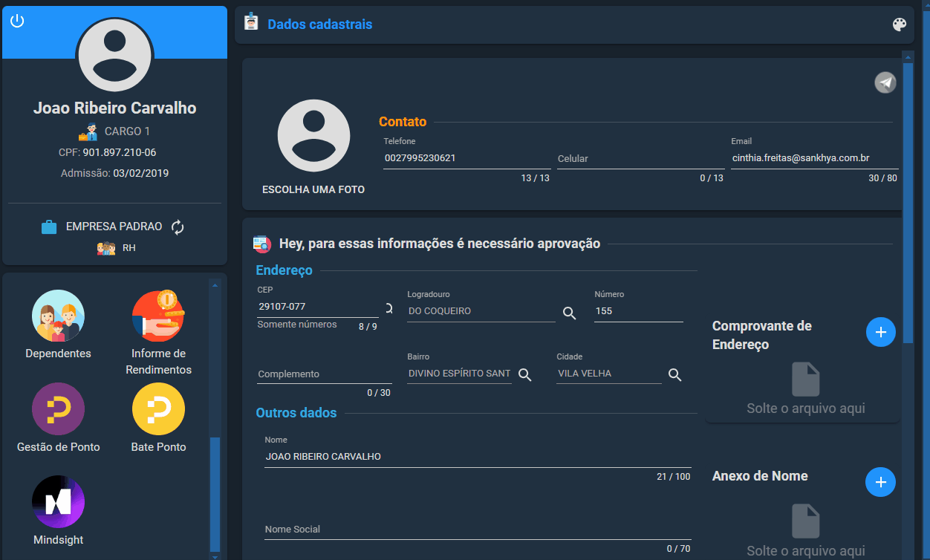Click the Cidade field

pos(609,374)
